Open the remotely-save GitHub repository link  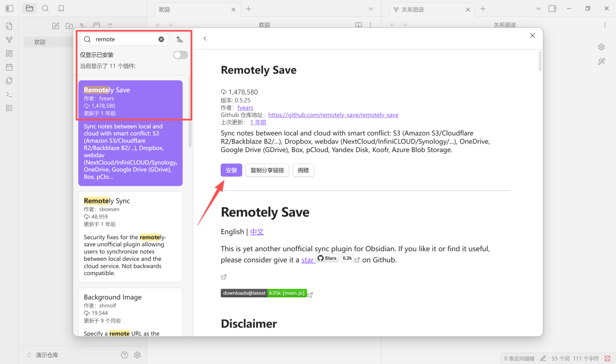(333, 115)
